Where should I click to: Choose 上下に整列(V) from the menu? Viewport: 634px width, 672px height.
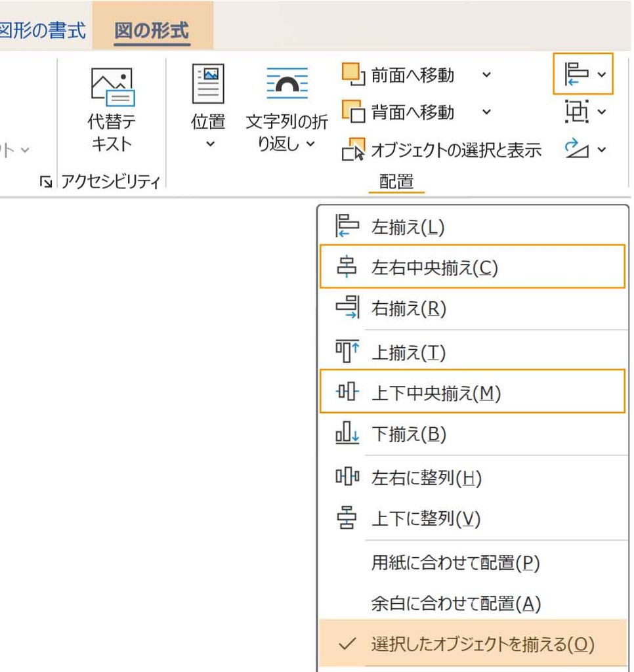[x=473, y=518]
